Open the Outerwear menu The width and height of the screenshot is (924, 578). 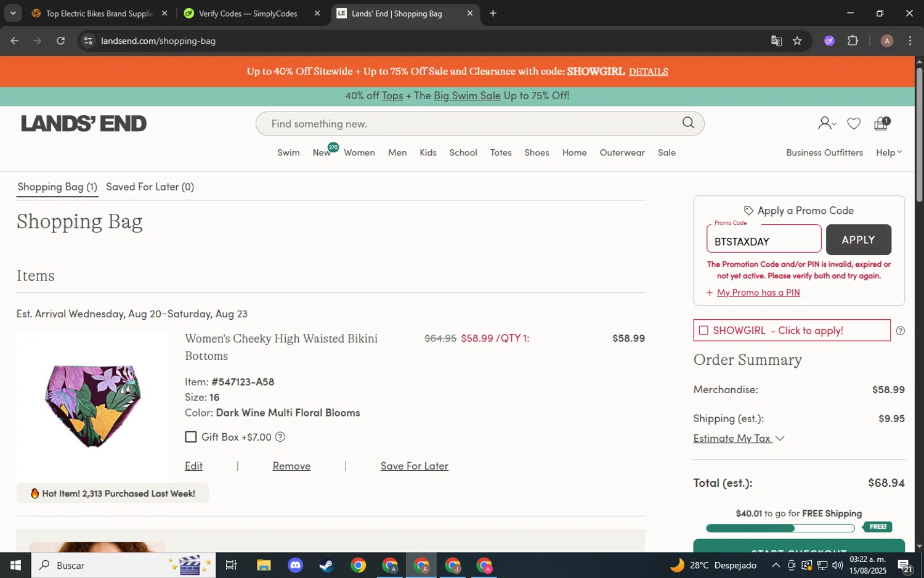pyautogui.click(x=622, y=152)
